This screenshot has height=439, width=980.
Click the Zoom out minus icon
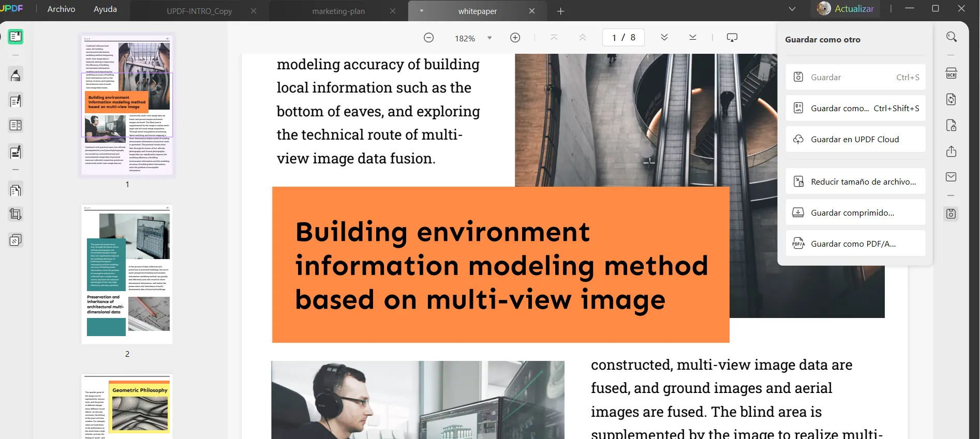point(428,38)
